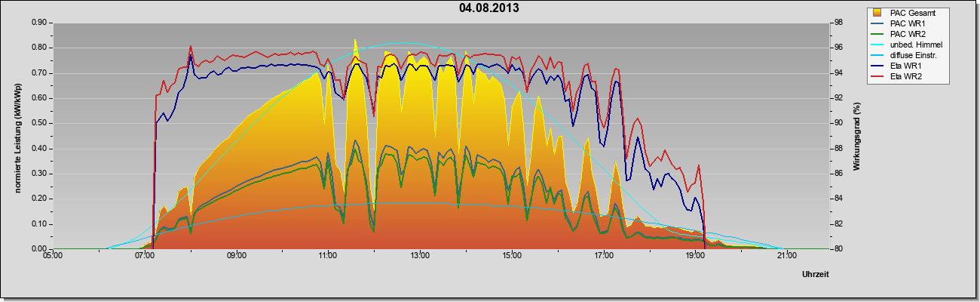
Task: Click the 05:00 time axis label
Action: [53, 257]
